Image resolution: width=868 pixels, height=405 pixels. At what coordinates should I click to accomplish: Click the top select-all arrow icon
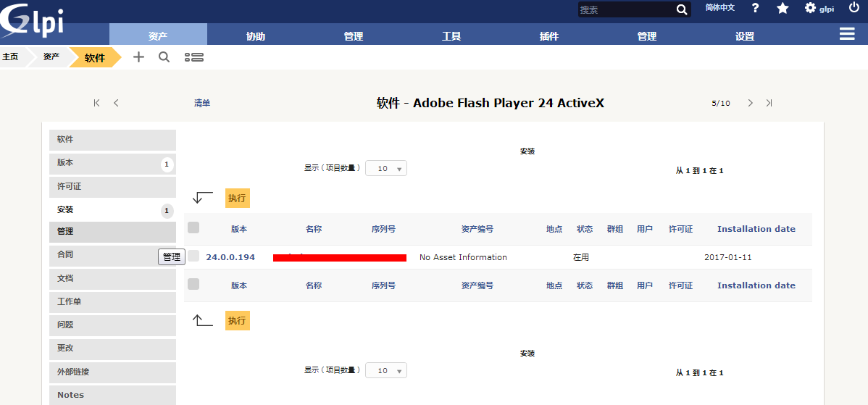pos(203,198)
